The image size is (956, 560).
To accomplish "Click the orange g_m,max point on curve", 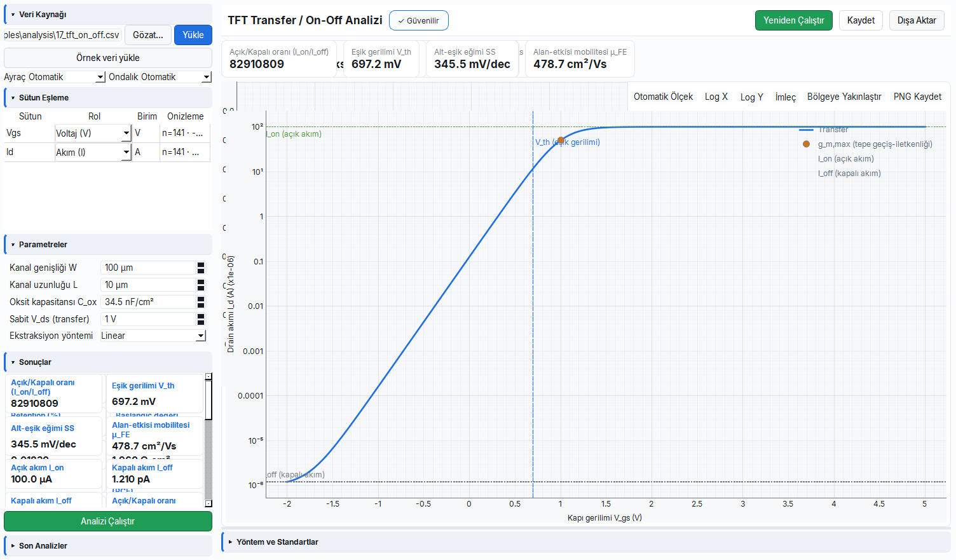I will pyautogui.click(x=561, y=140).
